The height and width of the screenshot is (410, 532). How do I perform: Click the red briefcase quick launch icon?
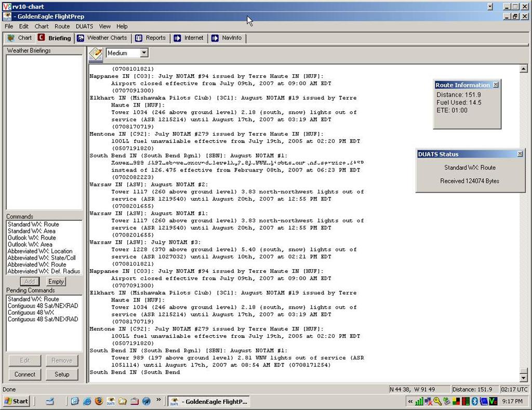pyautogui.click(x=135, y=402)
